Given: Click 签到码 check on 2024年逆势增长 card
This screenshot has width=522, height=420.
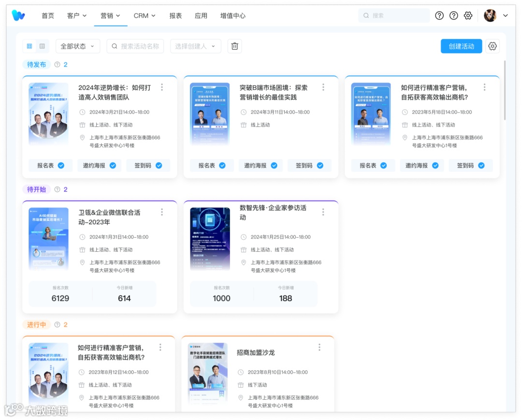Looking at the screenshot, I should coord(159,165).
